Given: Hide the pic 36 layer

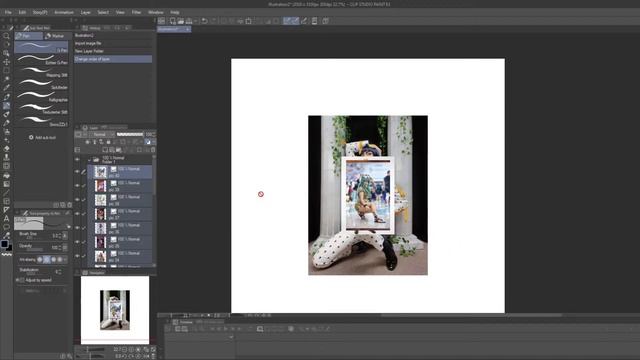Looking at the screenshot, I should pos(77,228).
